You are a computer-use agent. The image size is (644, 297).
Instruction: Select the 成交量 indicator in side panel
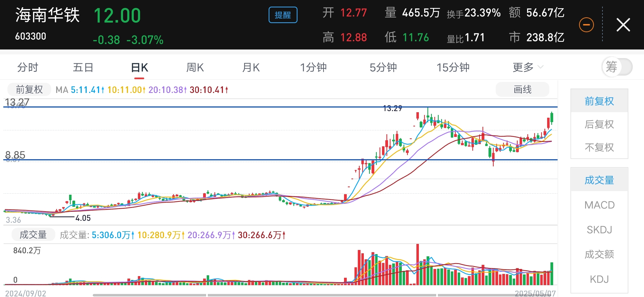599,180
